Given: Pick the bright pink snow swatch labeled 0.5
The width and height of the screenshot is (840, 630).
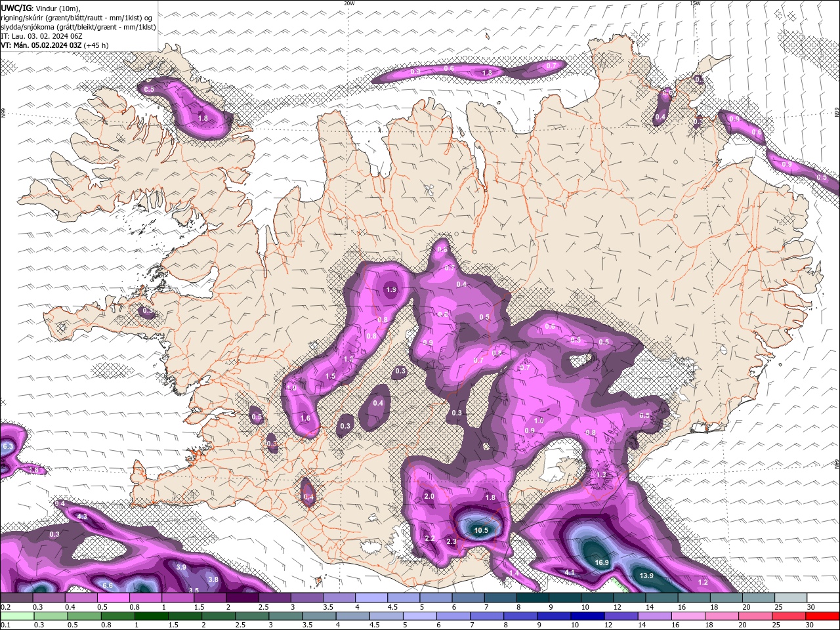Looking at the screenshot, I should click(x=113, y=598).
